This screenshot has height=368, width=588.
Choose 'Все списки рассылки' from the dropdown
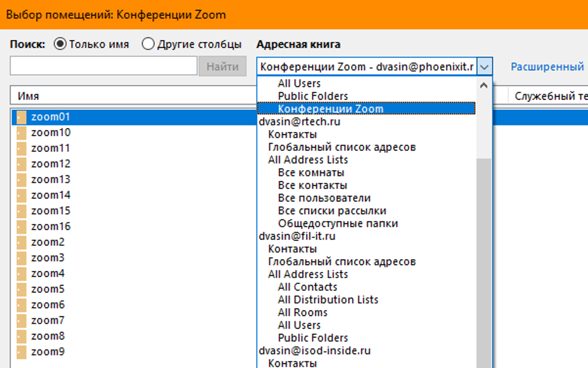(x=332, y=211)
